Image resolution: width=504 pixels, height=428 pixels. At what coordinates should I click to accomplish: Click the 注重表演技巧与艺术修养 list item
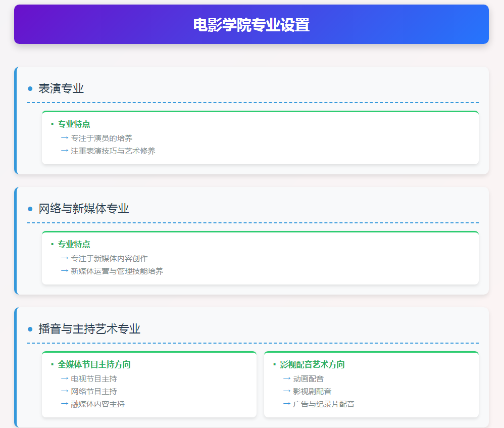pos(113,151)
